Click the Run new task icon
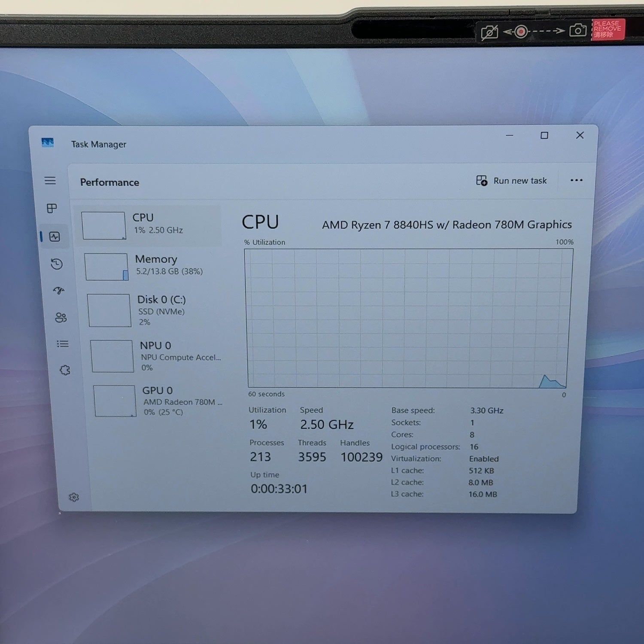 (x=482, y=181)
